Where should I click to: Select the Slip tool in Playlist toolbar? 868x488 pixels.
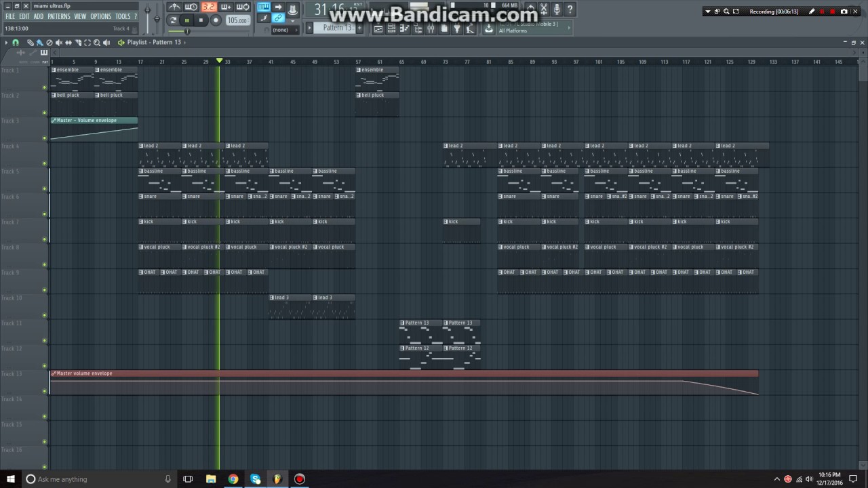(68, 43)
